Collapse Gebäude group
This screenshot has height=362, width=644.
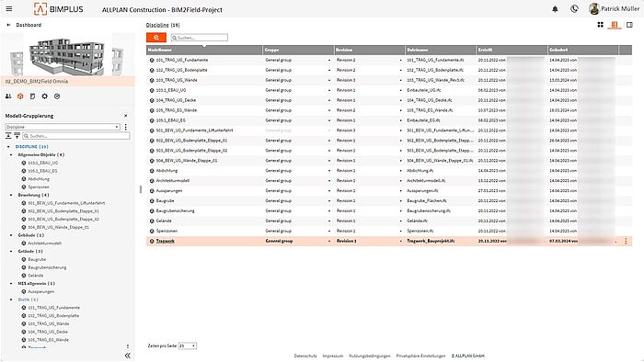(x=11, y=235)
